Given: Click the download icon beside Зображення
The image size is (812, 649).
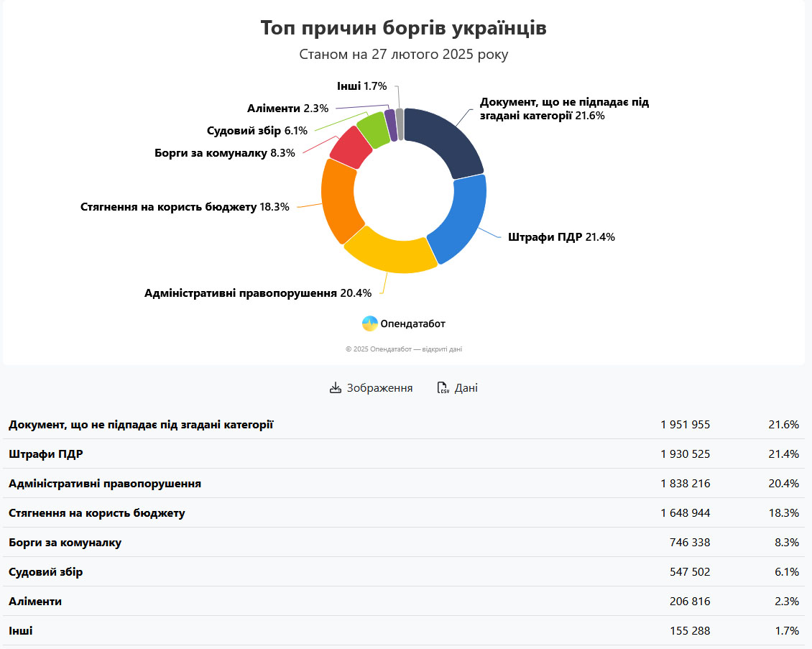Looking at the screenshot, I should coord(335,388).
